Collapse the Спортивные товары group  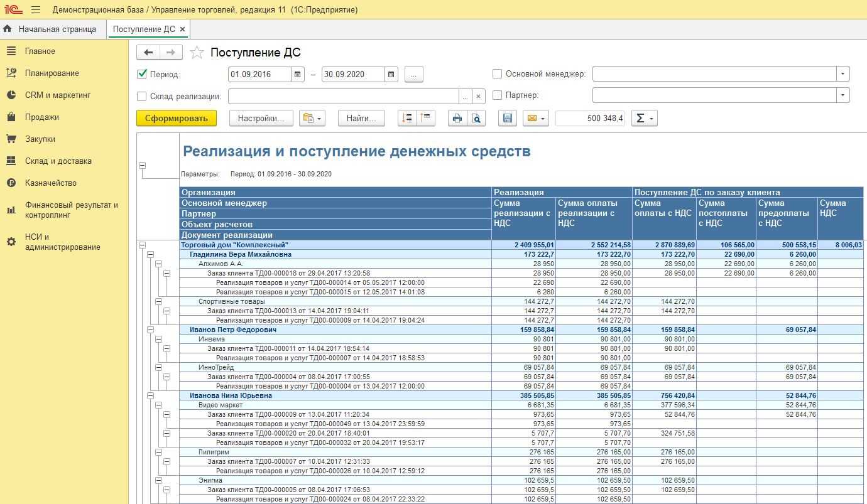pos(158,301)
